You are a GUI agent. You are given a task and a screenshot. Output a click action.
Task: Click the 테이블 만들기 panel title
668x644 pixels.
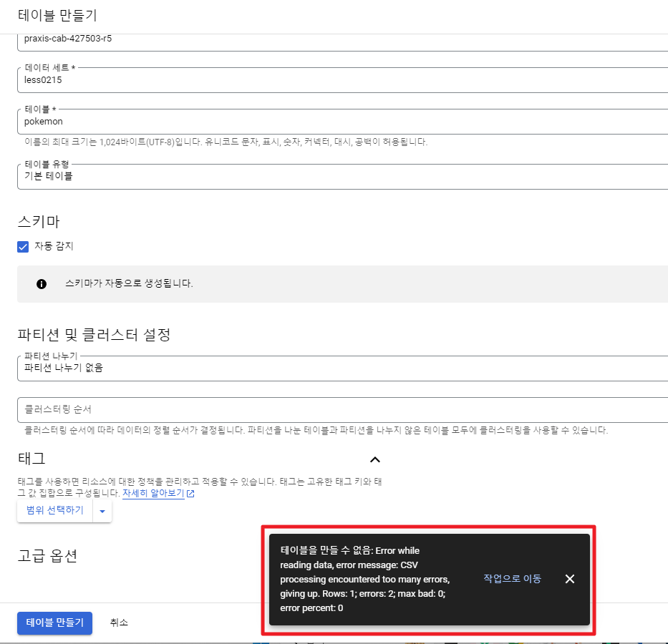point(57,15)
